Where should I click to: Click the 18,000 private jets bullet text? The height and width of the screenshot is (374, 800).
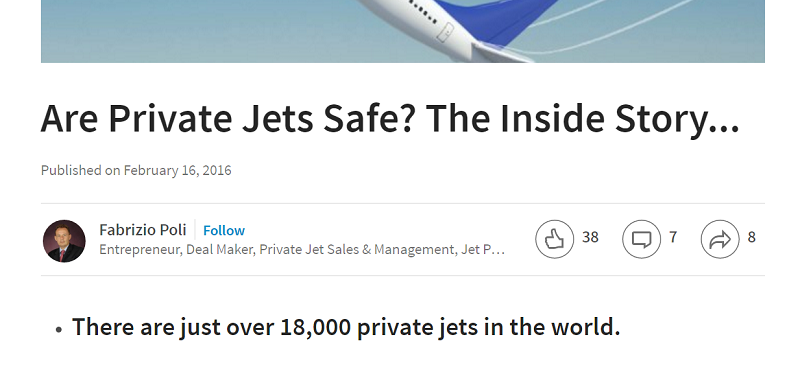[x=346, y=327]
